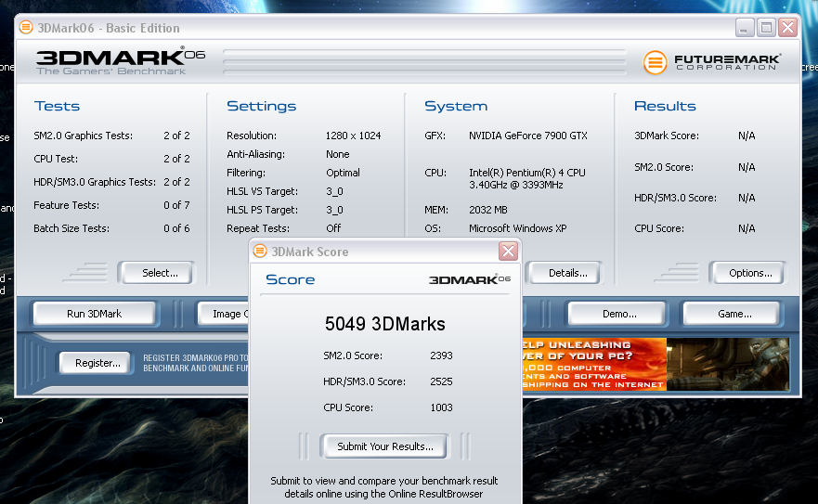Click OS value Microsoft Windows XP

pyautogui.click(x=517, y=228)
